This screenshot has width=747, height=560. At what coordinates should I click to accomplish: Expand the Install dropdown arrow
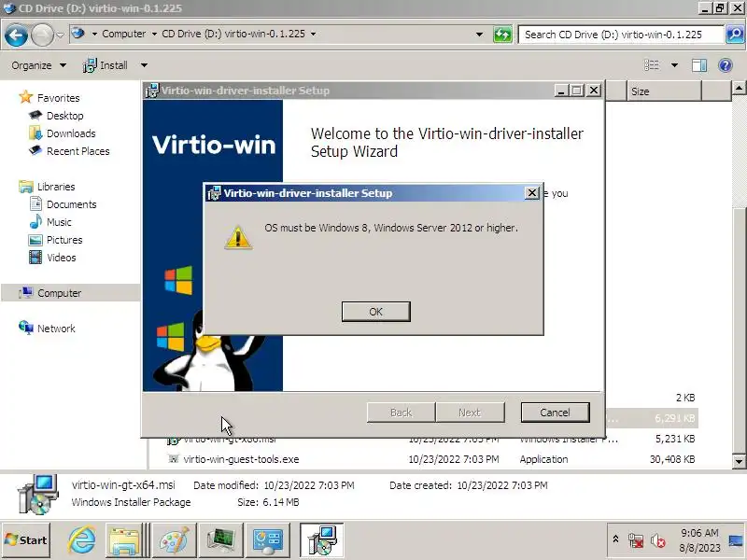[x=144, y=65]
